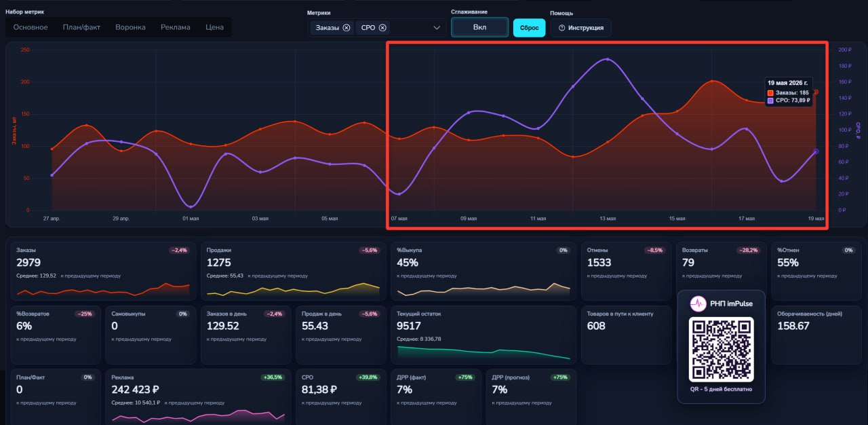Screen dimensions: 868x425
Task: Remove the CPO chip from the metrics selector
Action: pos(382,28)
